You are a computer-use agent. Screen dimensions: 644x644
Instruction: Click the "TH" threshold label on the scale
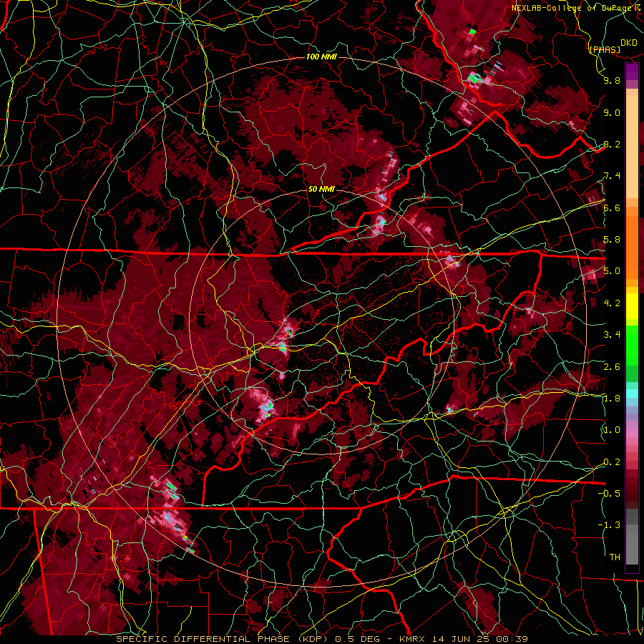[615, 557]
